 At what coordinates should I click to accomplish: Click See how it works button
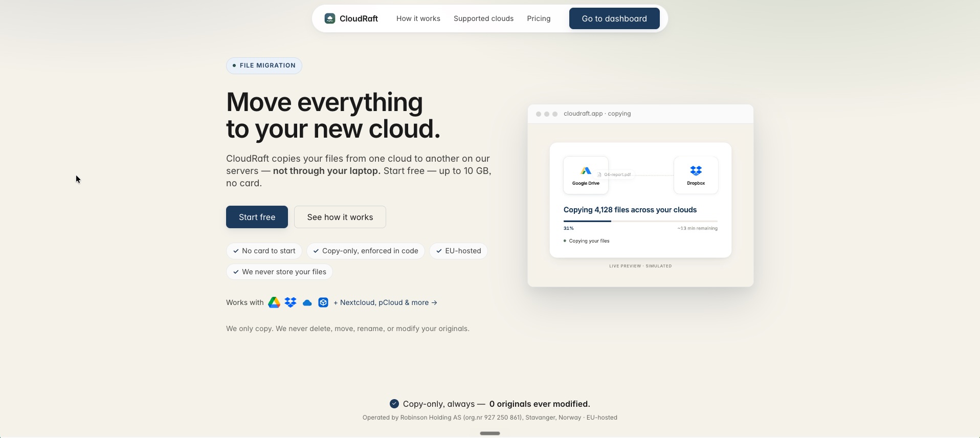[x=340, y=217]
